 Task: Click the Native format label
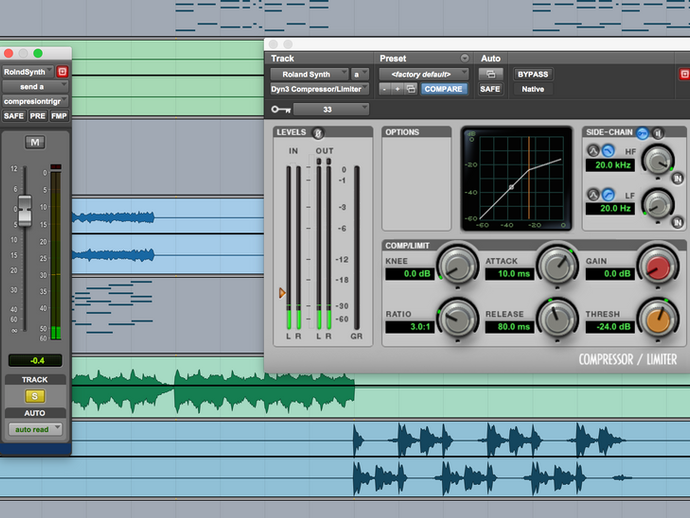coord(533,89)
